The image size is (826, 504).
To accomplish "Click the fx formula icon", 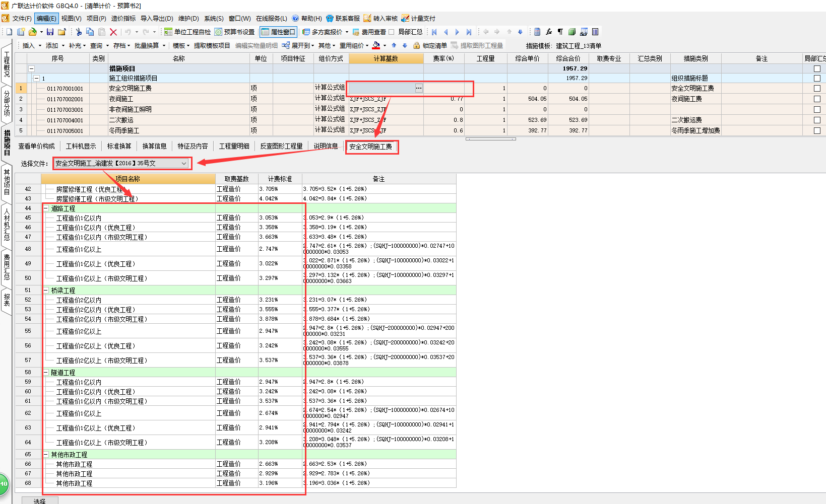I will tap(549, 32).
